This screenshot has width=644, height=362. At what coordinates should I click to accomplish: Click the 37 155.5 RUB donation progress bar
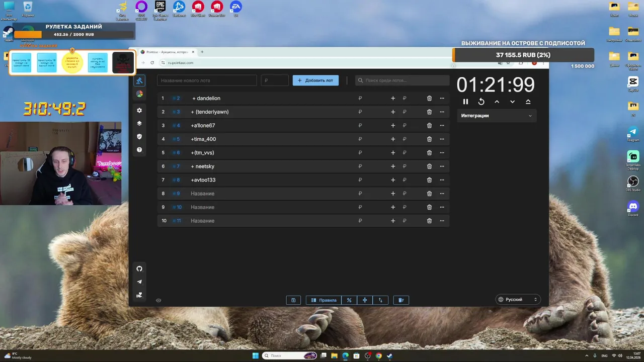523,55
